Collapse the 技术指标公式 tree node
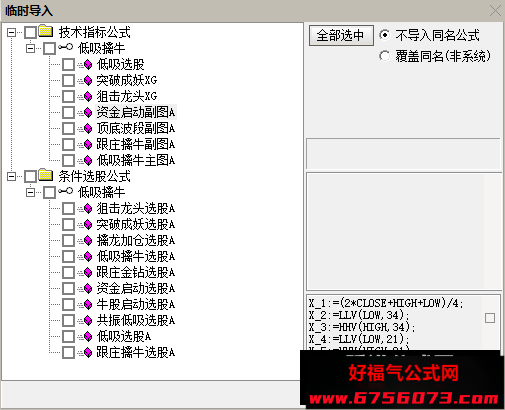This screenshot has width=505, height=410. (11, 32)
